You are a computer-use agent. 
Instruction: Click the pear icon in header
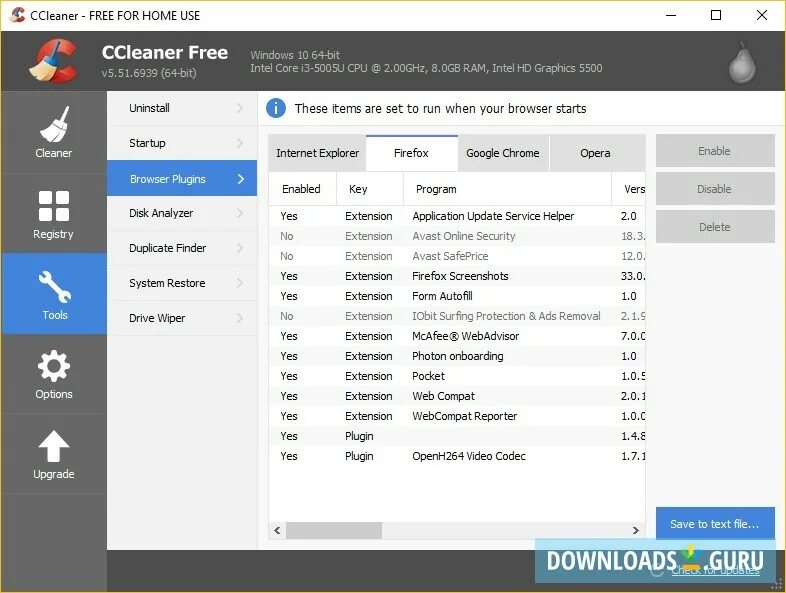pos(742,63)
